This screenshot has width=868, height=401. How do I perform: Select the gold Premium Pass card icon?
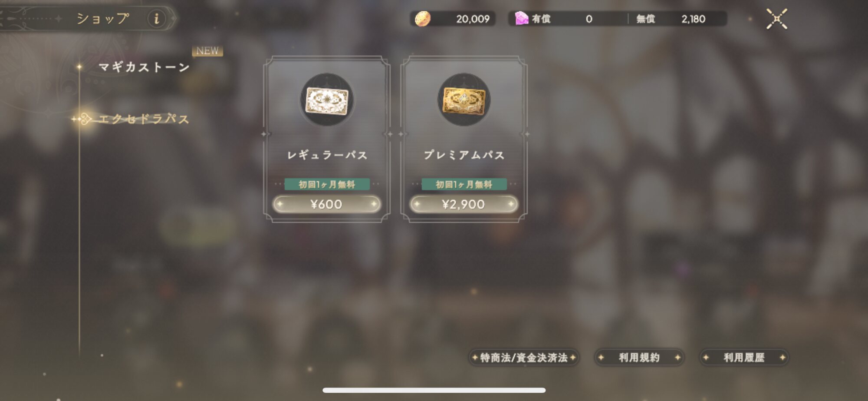coord(464,100)
